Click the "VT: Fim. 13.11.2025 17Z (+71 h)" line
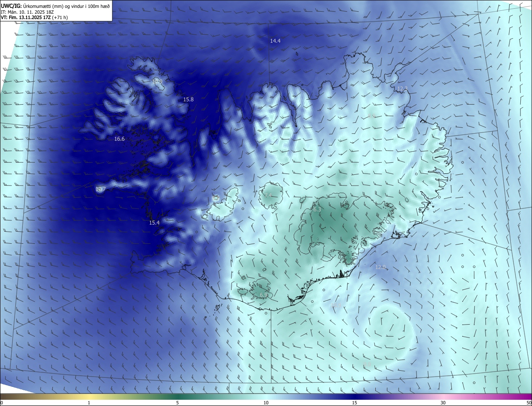Viewport: 532px width, 406px height. 34,17
